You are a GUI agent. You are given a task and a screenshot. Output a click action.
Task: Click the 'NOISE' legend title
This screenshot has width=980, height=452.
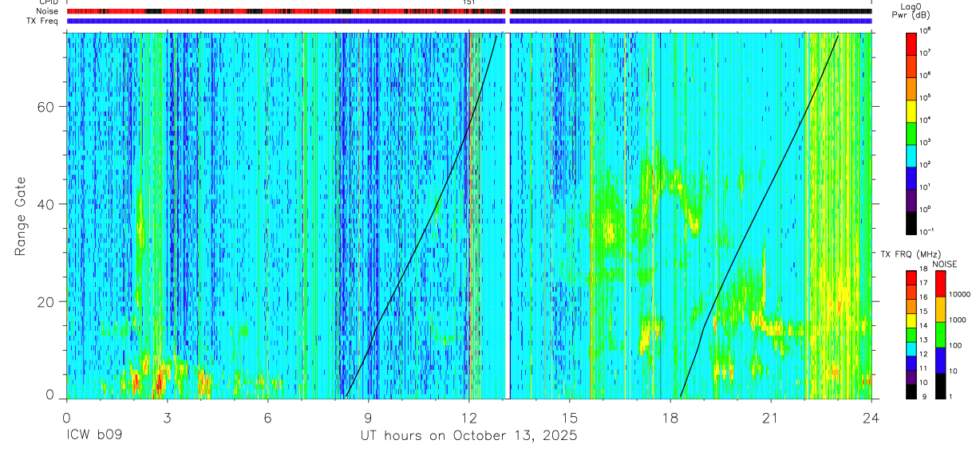(945, 263)
